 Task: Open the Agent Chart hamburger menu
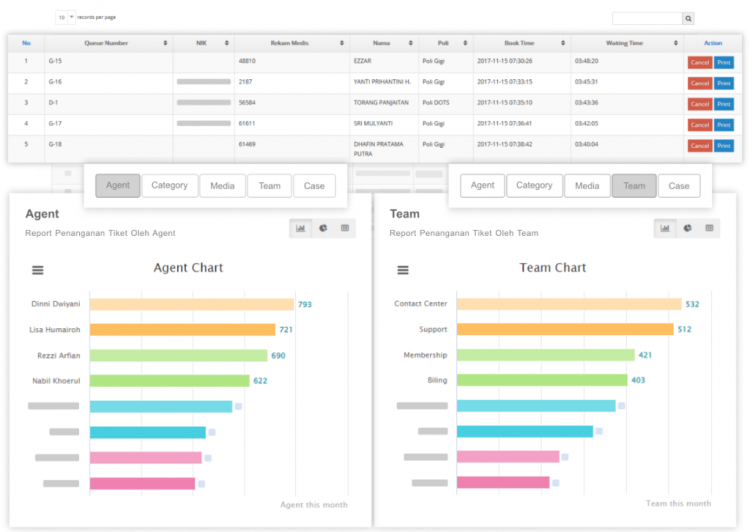pos(38,270)
